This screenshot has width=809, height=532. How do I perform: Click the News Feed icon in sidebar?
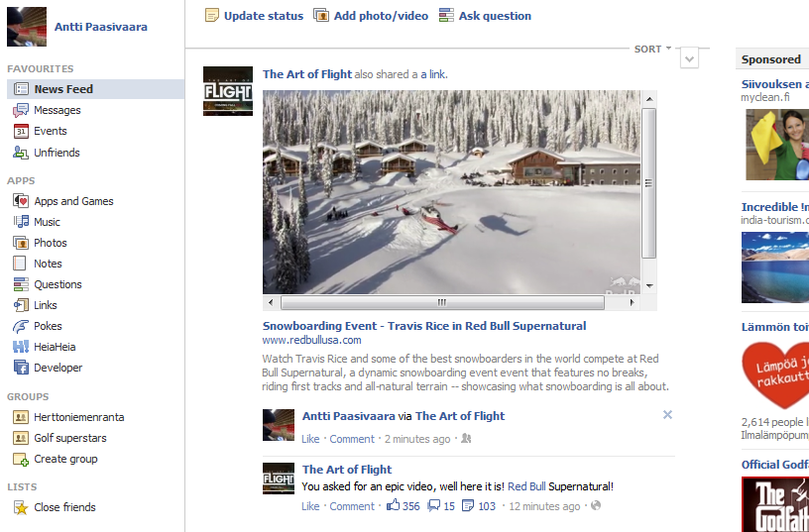21,89
